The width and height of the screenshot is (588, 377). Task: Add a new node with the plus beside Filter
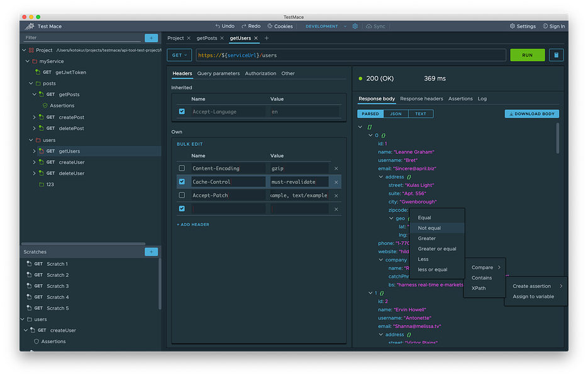(151, 38)
